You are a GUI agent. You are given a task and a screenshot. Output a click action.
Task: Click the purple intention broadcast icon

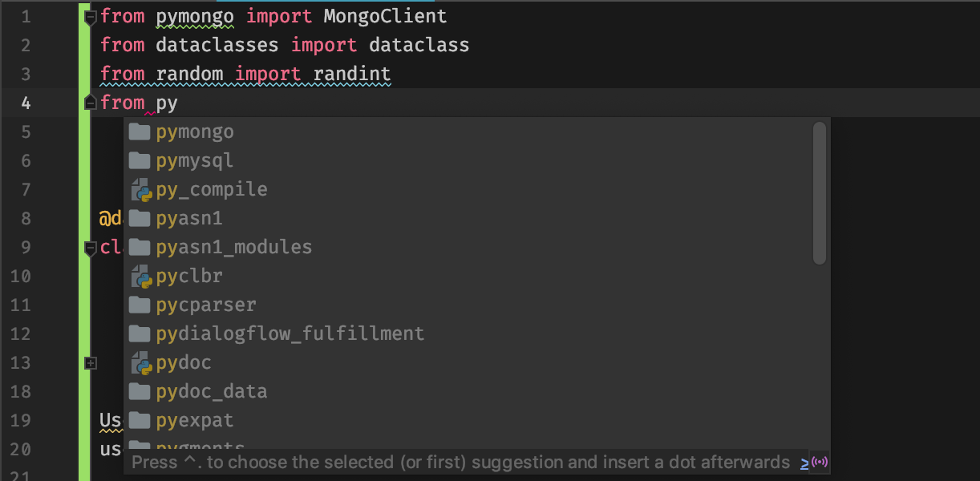tap(820, 462)
